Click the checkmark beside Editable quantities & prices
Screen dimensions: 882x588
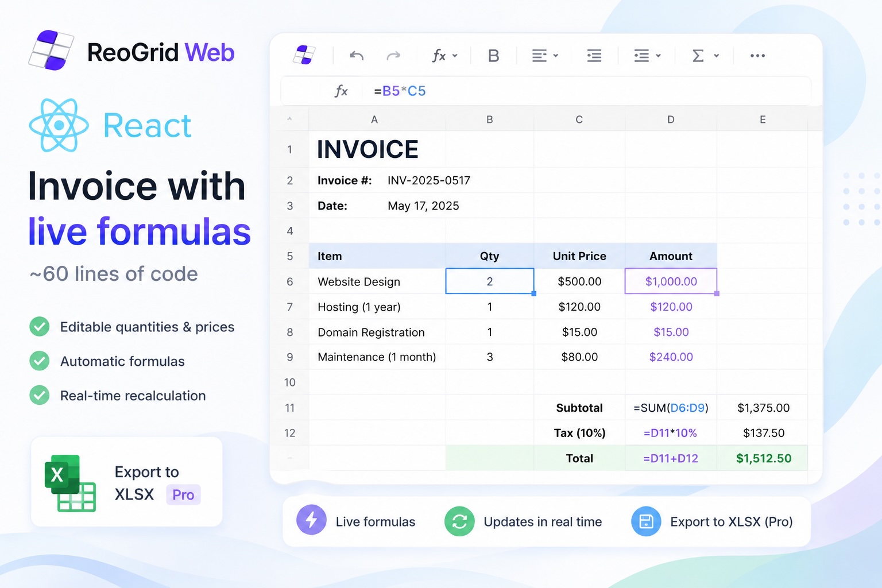(x=40, y=327)
